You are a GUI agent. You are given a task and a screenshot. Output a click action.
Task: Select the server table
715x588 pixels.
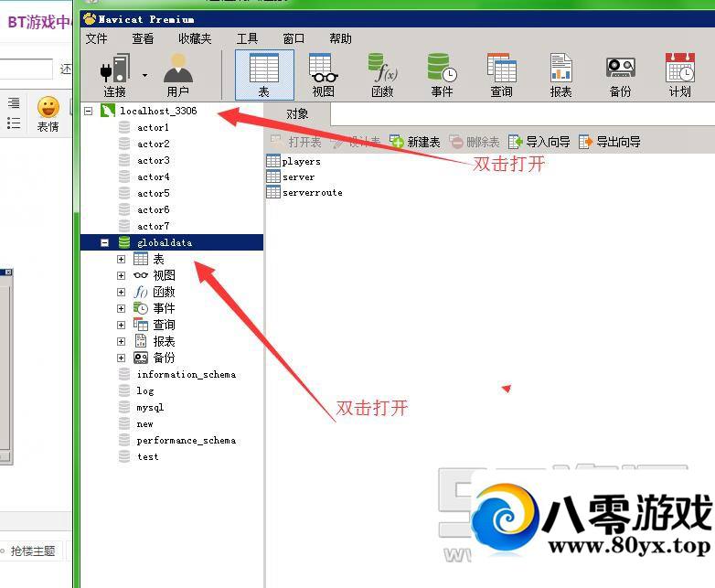pyautogui.click(x=298, y=177)
